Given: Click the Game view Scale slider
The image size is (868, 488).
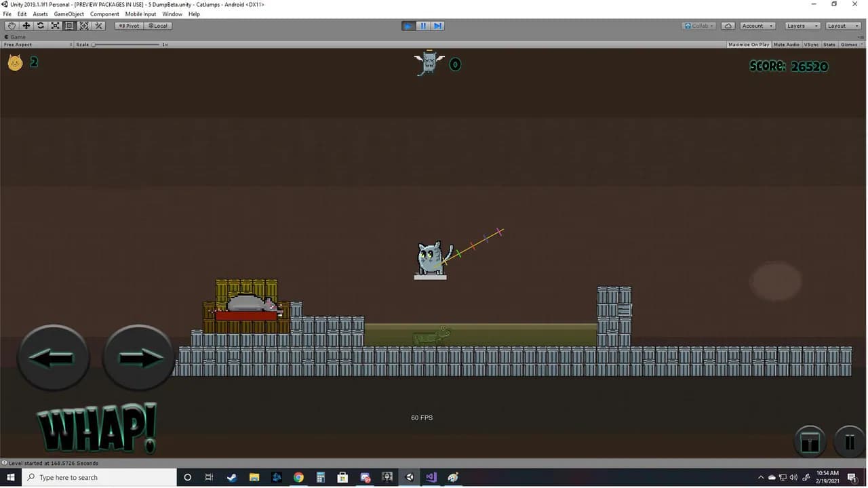Looking at the screenshot, I should [126, 45].
